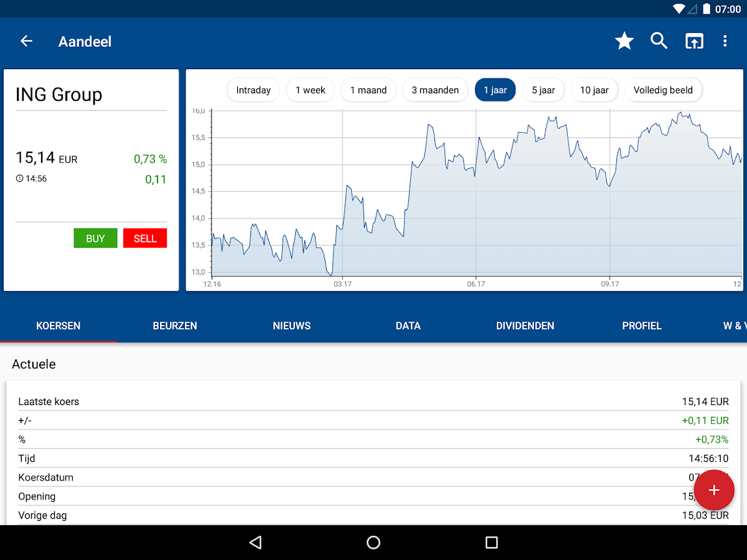Select the Volledig beeld chart range
747x560 pixels.
663,90
